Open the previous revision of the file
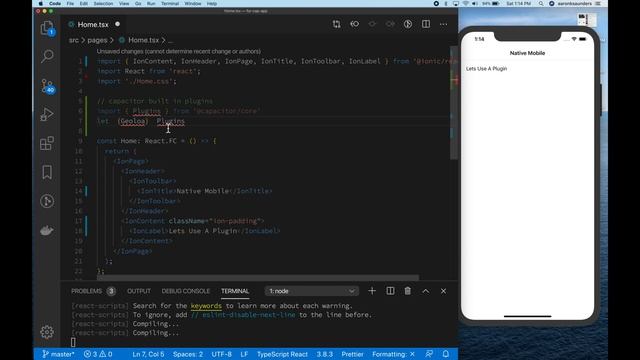This screenshot has width=640, height=360. 354,24
